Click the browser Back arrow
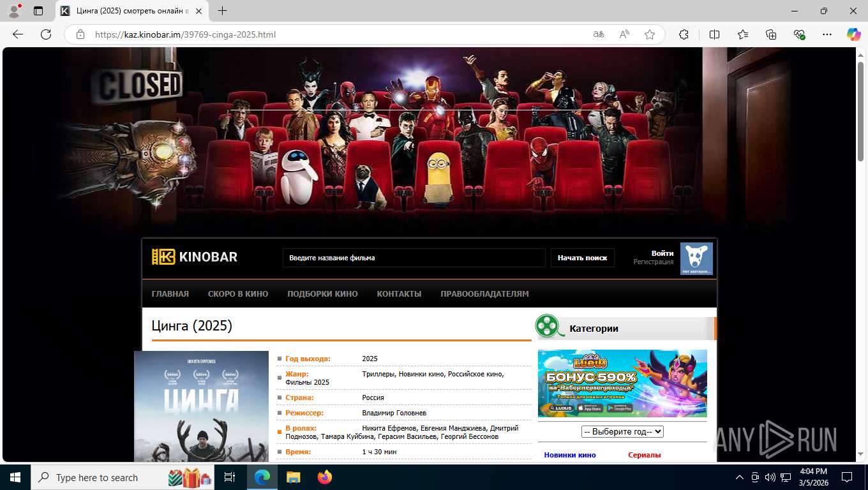The width and height of the screenshot is (868, 490). [18, 34]
